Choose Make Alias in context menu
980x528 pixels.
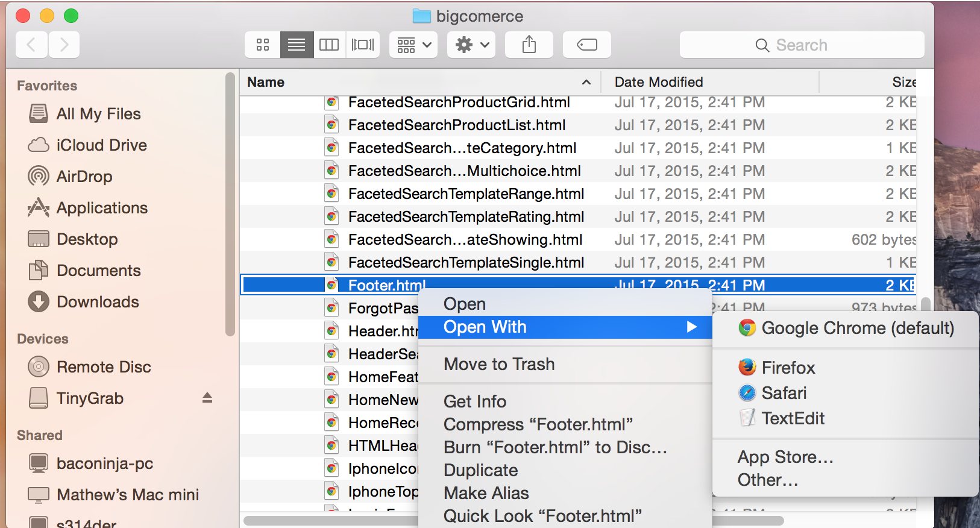point(565,494)
